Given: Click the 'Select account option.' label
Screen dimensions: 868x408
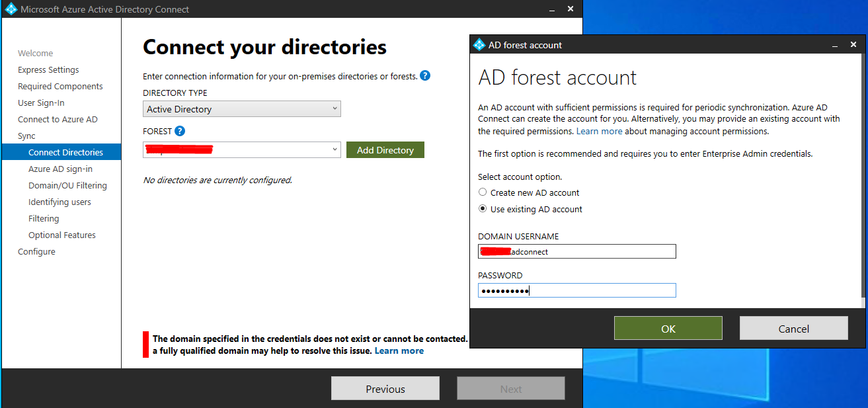Looking at the screenshot, I should pyautogui.click(x=520, y=177).
